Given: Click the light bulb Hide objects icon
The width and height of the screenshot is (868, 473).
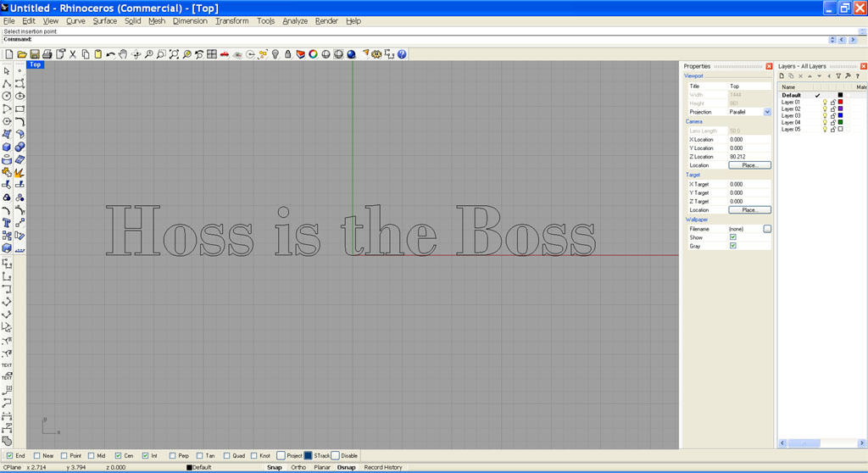Looking at the screenshot, I should click(275, 54).
